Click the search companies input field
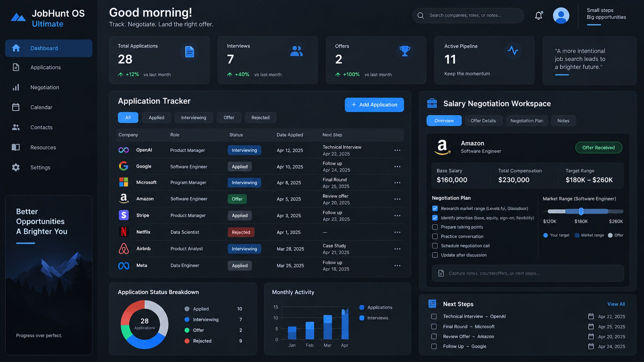 [x=468, y=16]
